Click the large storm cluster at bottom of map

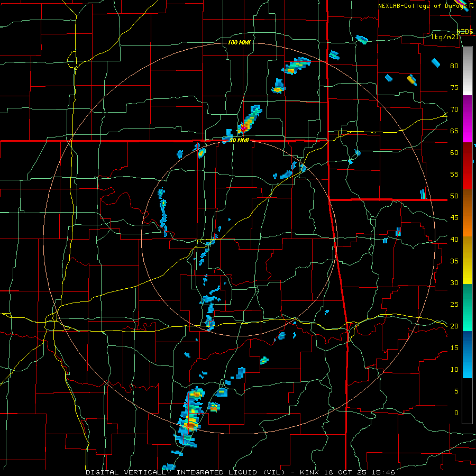(x=190, y=417)
